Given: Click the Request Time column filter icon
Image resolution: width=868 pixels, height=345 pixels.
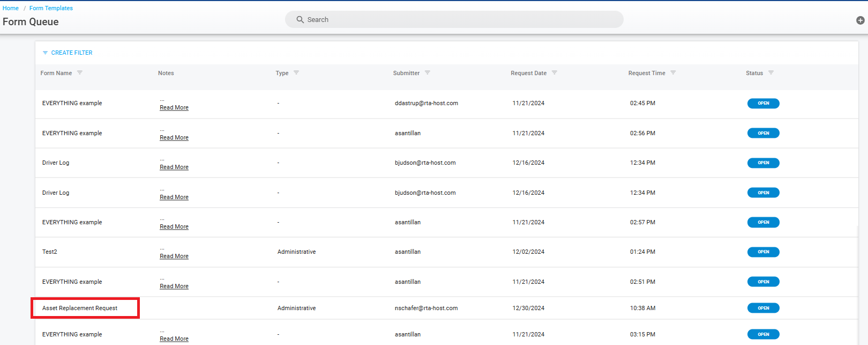Looking at the screenshot, I should point(673,72).
